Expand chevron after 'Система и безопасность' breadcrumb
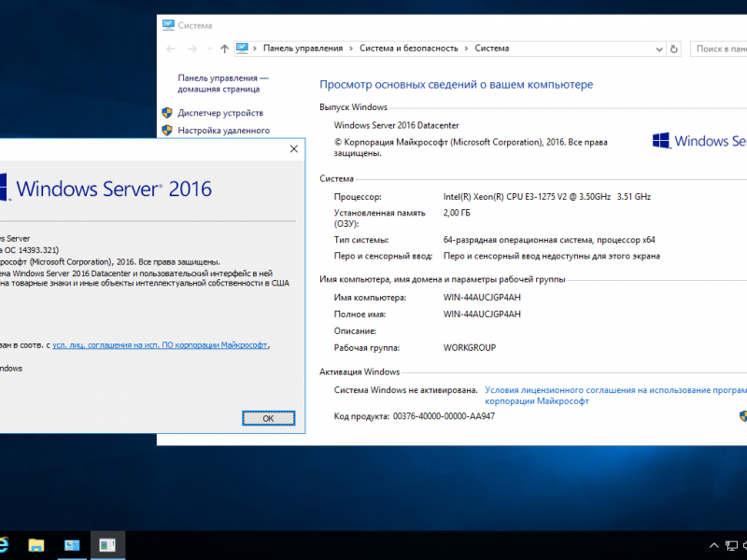The image size is (747, 560). pos(466,49)
